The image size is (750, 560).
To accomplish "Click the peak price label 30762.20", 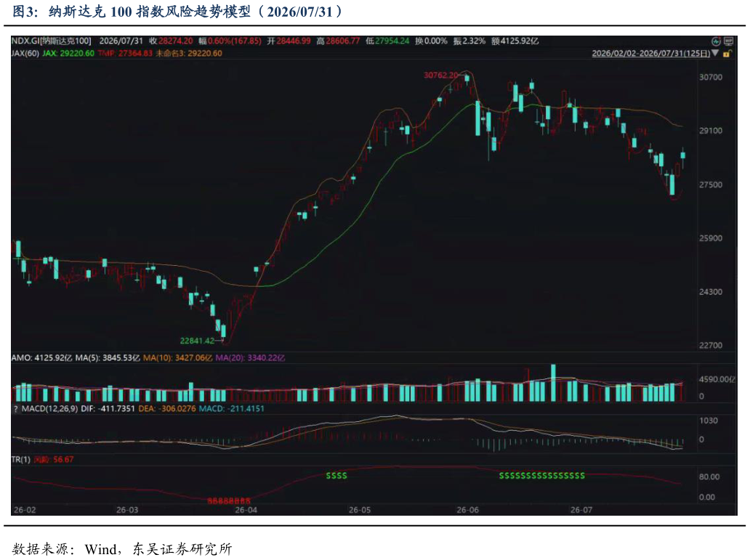I will (x=441, y=75).
